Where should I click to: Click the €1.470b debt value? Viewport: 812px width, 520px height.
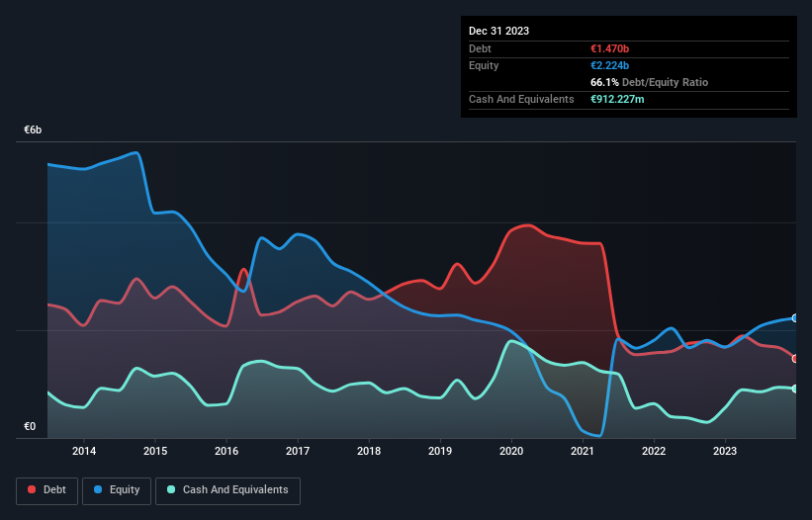click(609, 48)
